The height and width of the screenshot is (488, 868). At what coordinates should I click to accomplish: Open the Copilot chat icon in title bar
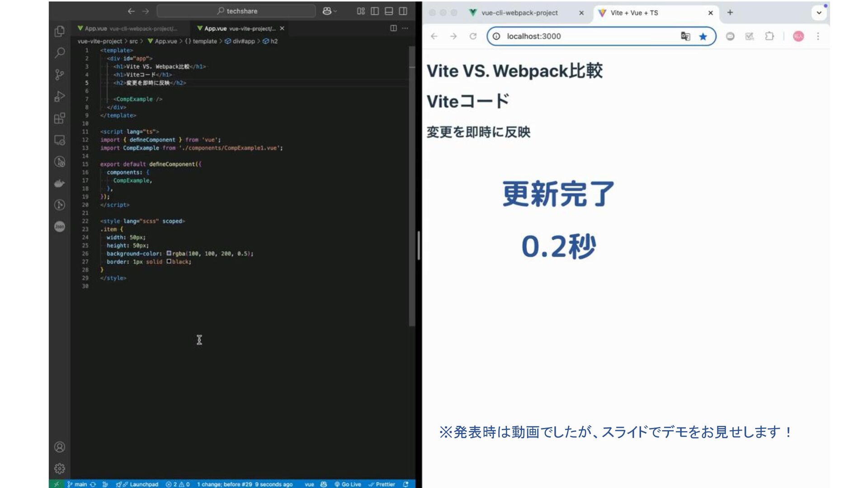click(x=327, y=11)
